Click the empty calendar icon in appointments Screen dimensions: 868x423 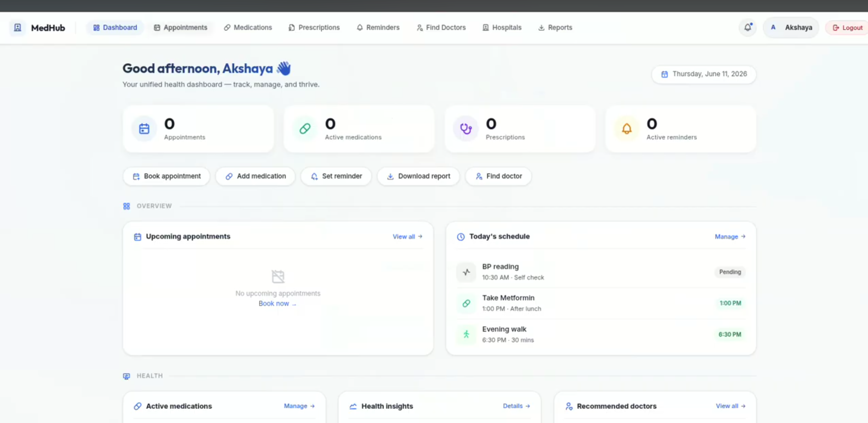pos(278,276)
